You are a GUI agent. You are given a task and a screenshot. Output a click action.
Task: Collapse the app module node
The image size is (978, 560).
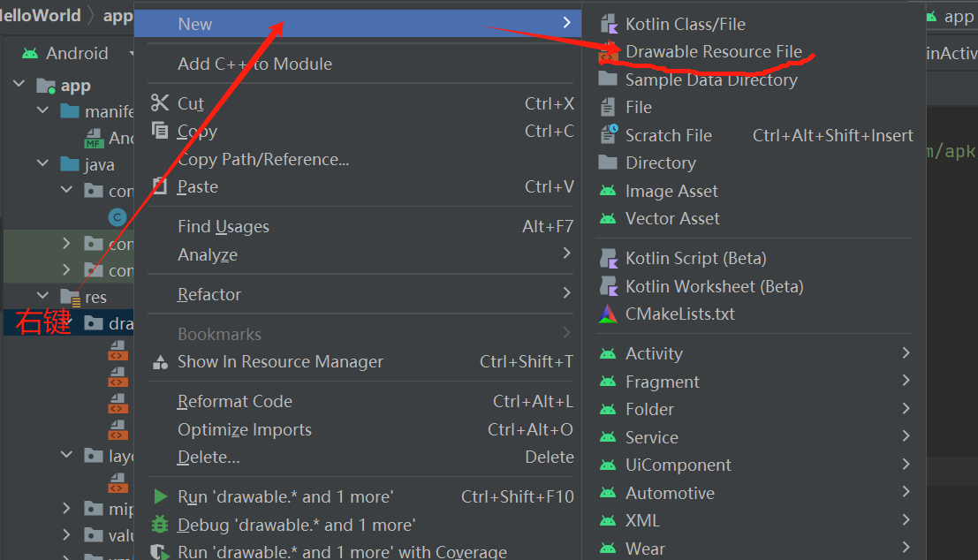(19, 83)
